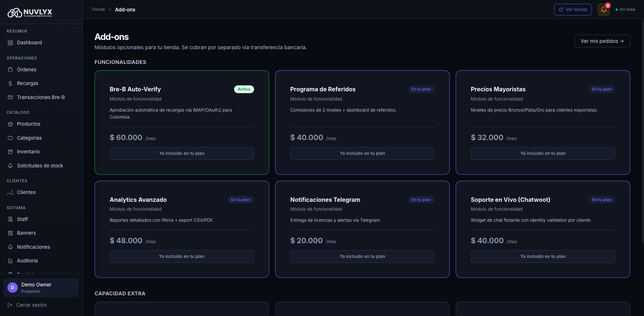Click Cerrar sesión link
644x316 pixels.
tap(27, 305)
